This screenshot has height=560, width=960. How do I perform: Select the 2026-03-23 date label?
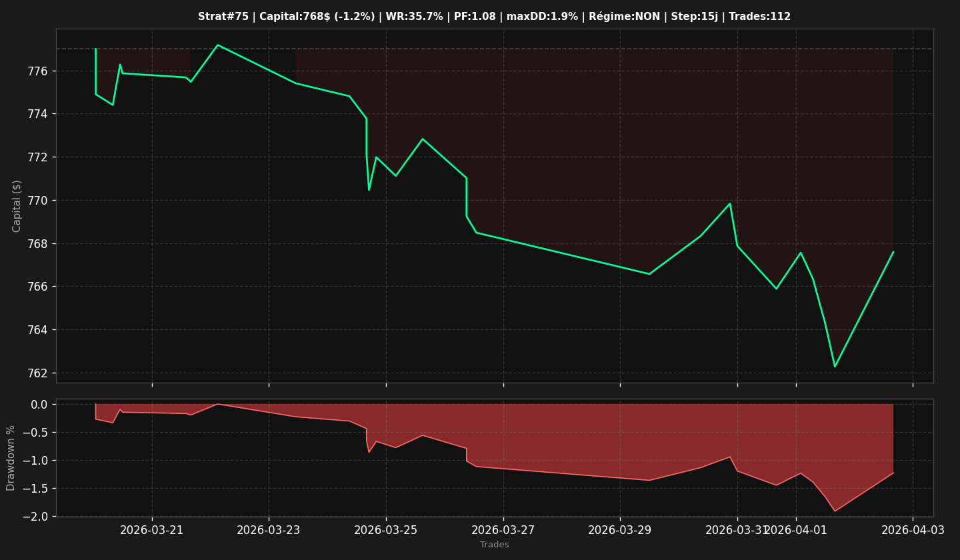click(x=269, y=530)
